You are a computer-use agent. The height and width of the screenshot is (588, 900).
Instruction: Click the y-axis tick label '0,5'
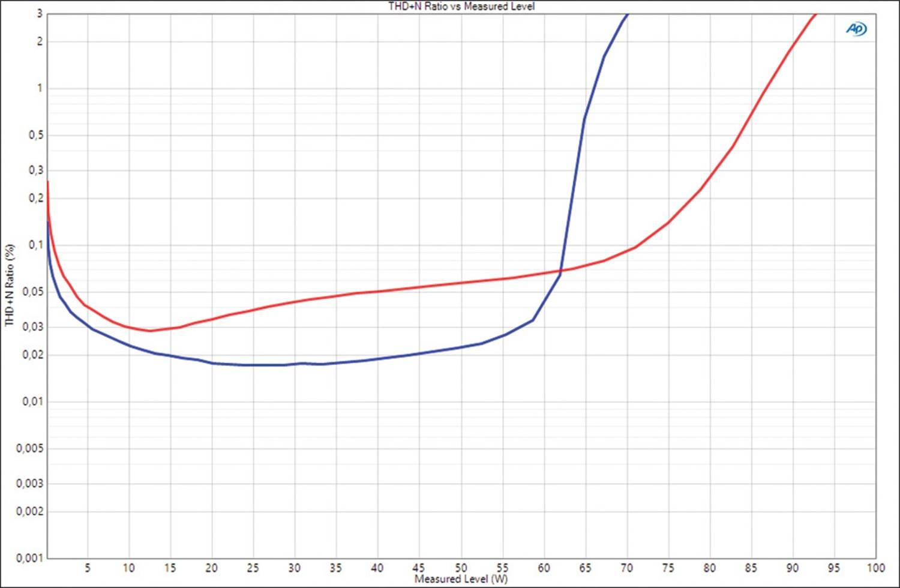click(x=36, y=136)
